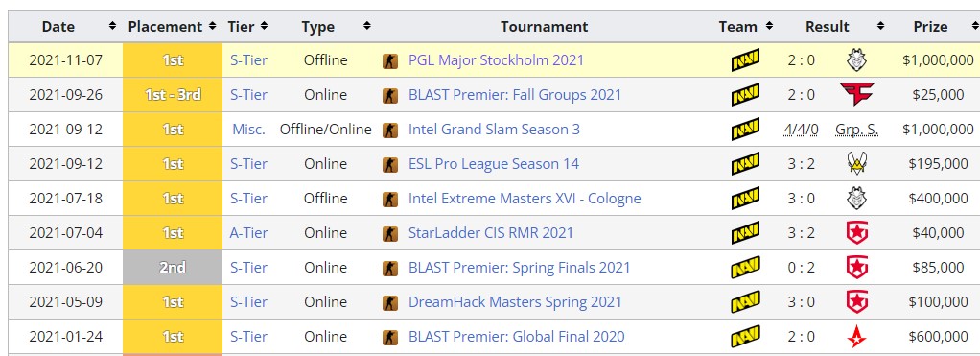Click the FaZe Clan logo in the Fall Groups row
Viewport: 980px width, 356px height.
856,94
